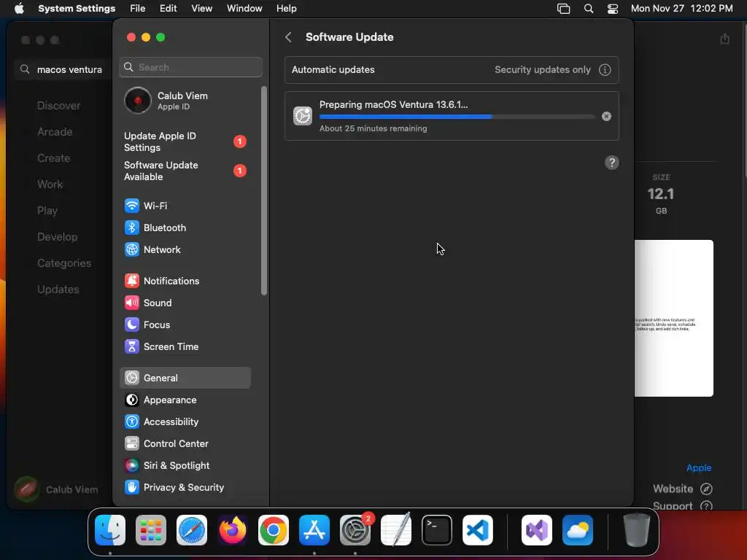
Task: Open Calub Viem Apple ID settings
Action: point(185,101)
